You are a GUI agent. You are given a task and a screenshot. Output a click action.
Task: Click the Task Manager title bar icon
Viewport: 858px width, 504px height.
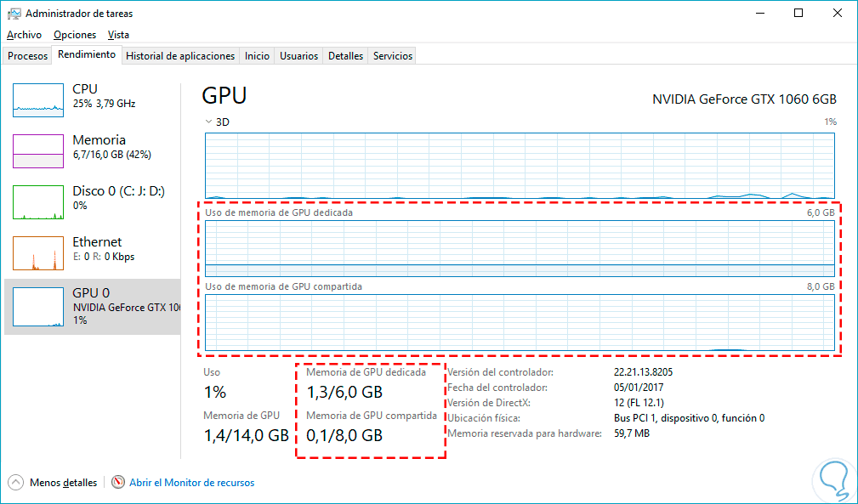[x=14, y=14]
